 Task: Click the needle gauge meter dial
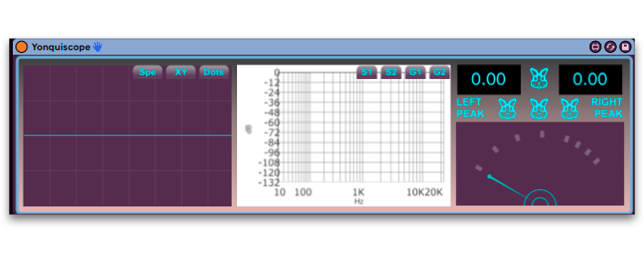(x=540, y=164)
